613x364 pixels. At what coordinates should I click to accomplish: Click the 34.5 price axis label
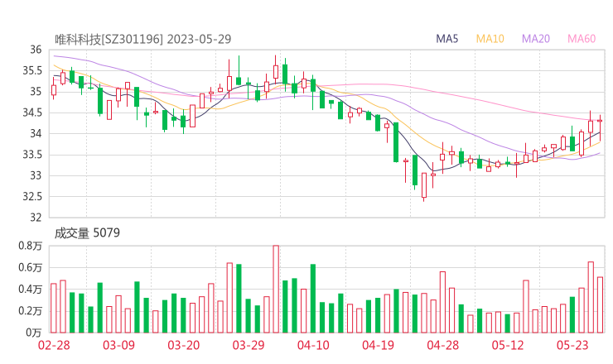[32, 113]
